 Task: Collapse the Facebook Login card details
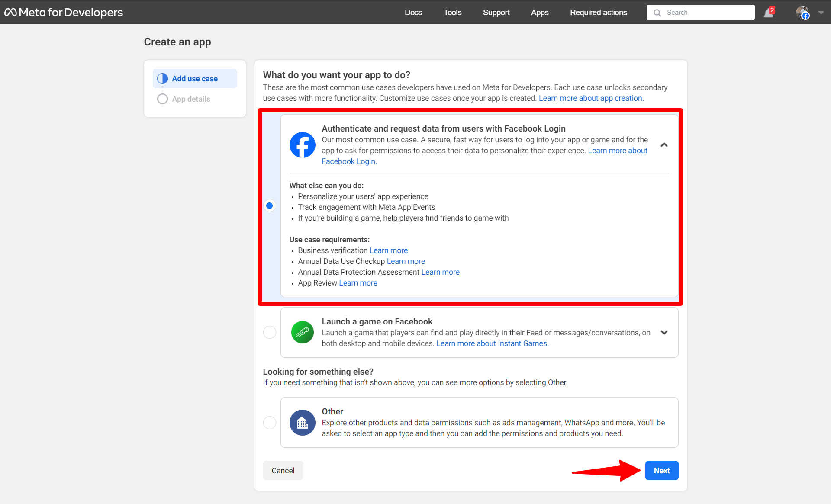click(x=664, y=144)
